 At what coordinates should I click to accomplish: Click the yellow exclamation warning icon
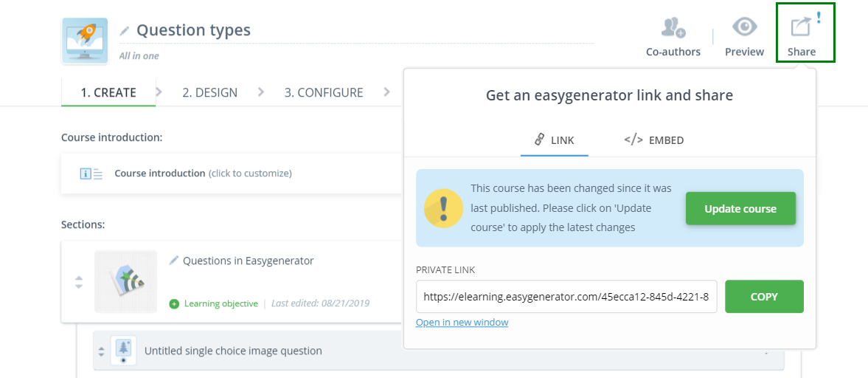tap(444, 208)
